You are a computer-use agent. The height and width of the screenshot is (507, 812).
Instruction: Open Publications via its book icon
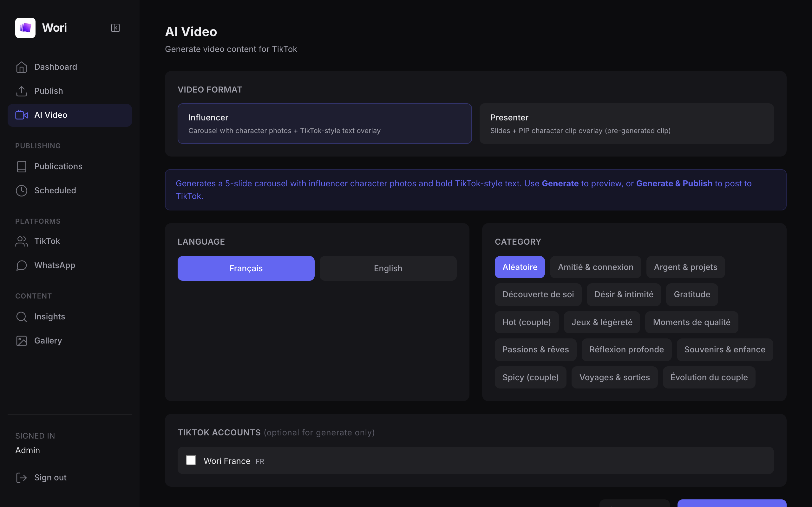(x=22, y=167)
